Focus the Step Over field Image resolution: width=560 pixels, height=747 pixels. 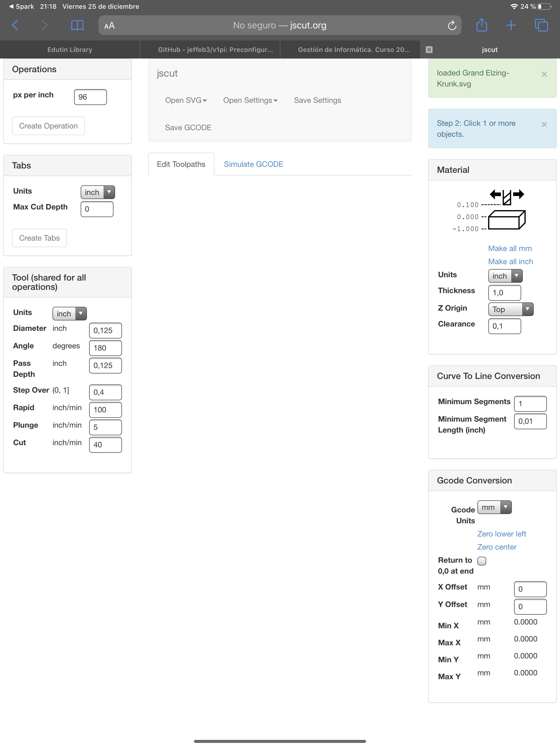coord(105,392)
